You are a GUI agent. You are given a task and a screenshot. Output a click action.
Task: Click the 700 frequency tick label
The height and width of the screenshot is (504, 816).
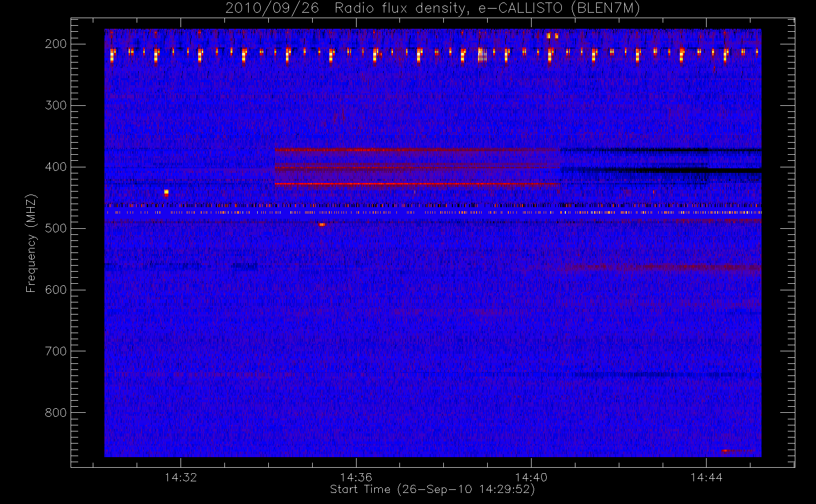pos(56,351)
